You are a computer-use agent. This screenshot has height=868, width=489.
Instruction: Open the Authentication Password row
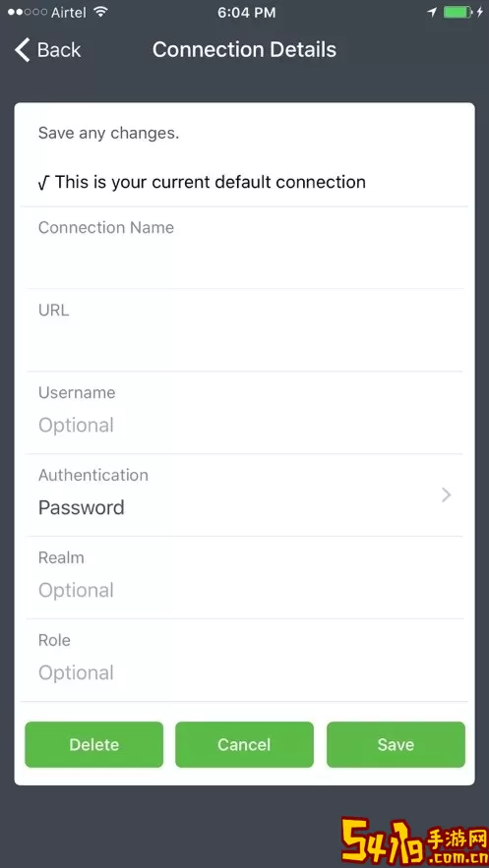click(245, 494)
